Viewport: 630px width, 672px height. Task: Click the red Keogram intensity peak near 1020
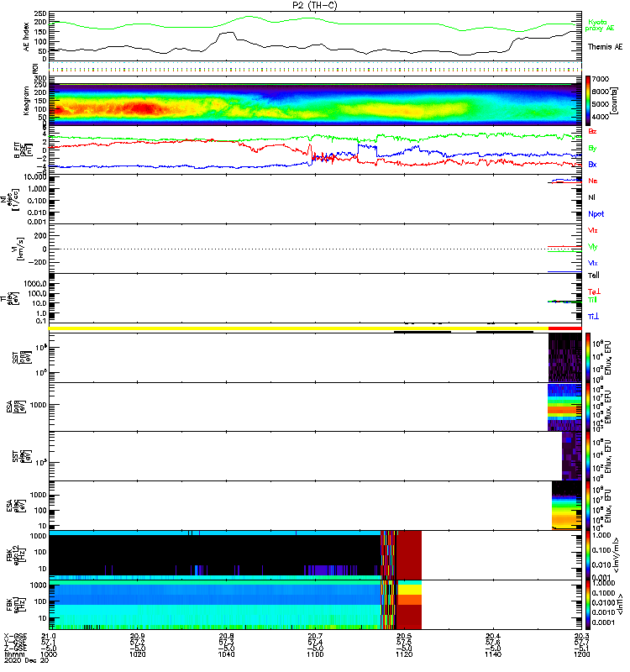pos(141,108)
